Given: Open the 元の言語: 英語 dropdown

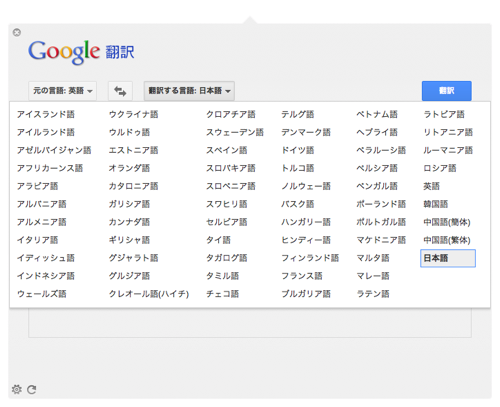Looking at the screenshot, I should point(63,91).
